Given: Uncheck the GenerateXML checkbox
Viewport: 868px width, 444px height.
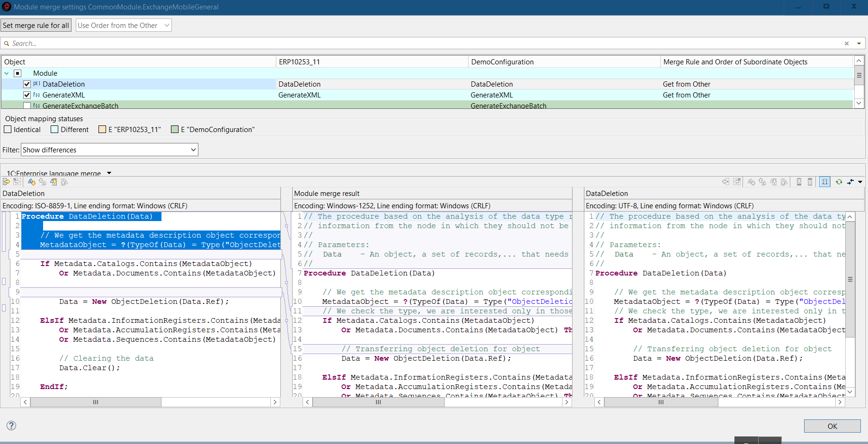Looking at the screenshot, I should pyautogui.click(x=27, y=95).
